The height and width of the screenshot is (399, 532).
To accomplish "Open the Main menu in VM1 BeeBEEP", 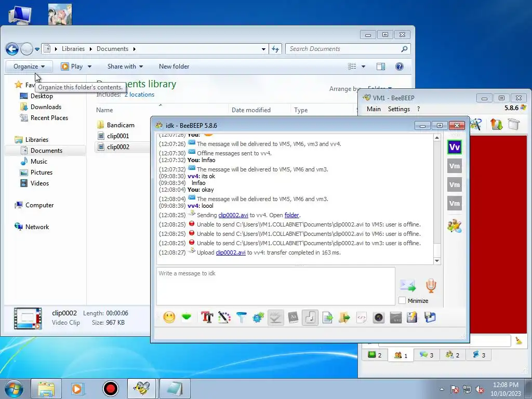I will (374, 109).
